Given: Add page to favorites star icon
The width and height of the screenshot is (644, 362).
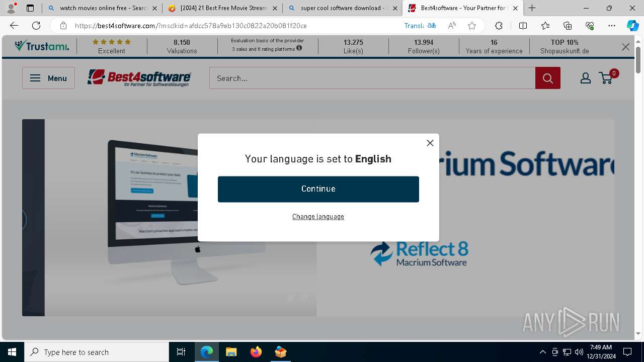Looking at the screenshot, I should (x=471, y=26).
